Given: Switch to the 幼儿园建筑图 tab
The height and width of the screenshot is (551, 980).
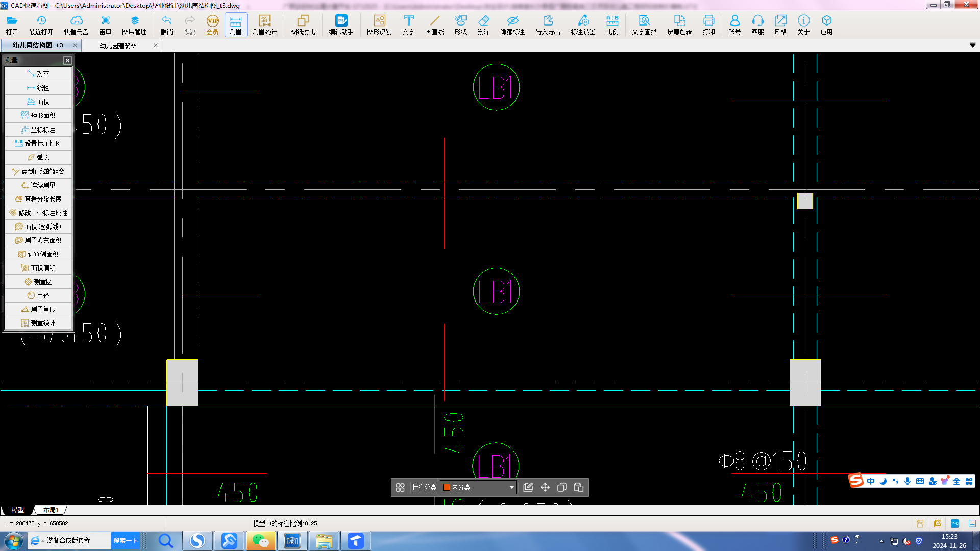Looking at the screenshot, I should [118, 45].
